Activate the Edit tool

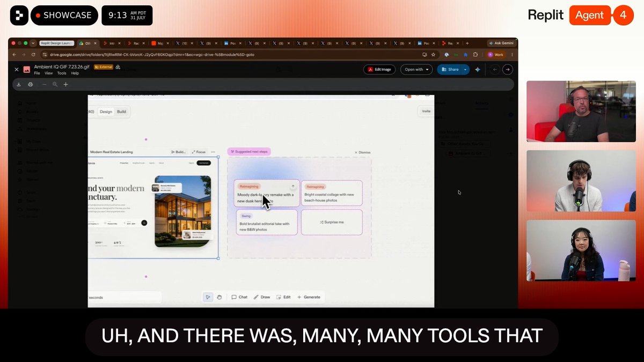[x=283, y=297]
